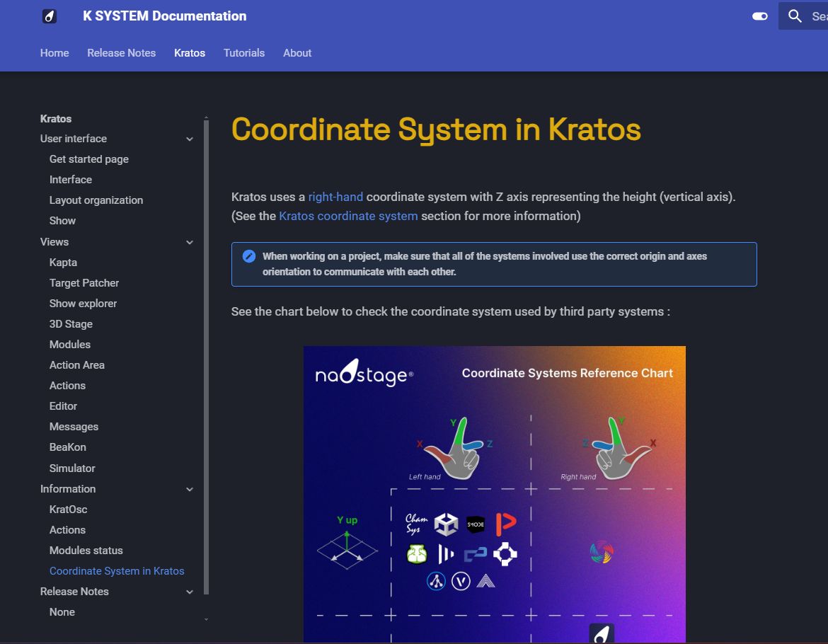This screenshot has width=828, height=644.
Task: Click the left hand coordinate illustration
Action: pos(456,450)
